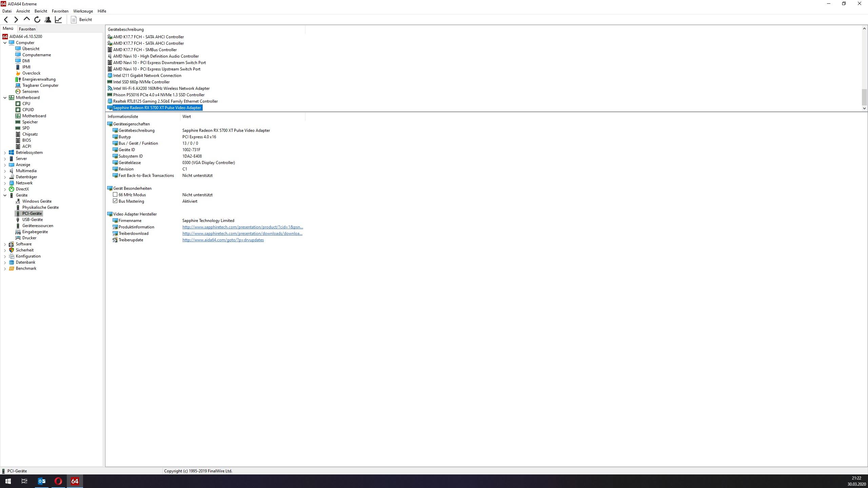Click the Up level arrow icon

pyautogui.click(x=26, y=20)
